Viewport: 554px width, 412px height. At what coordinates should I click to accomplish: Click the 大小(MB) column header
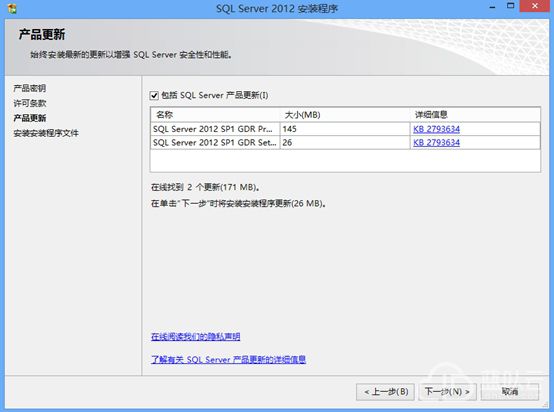click(345, 115)
